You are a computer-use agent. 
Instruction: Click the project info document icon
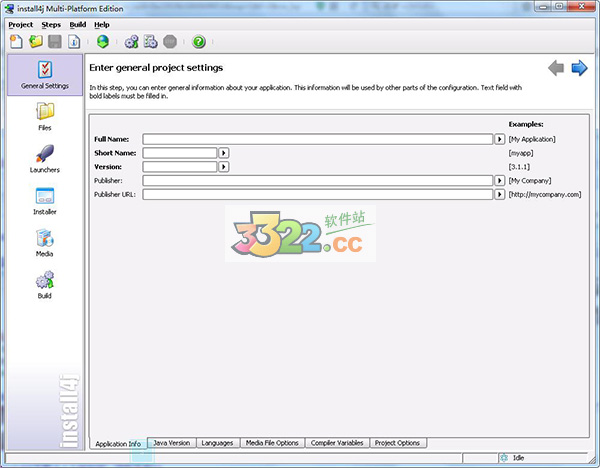click(74, 41)
